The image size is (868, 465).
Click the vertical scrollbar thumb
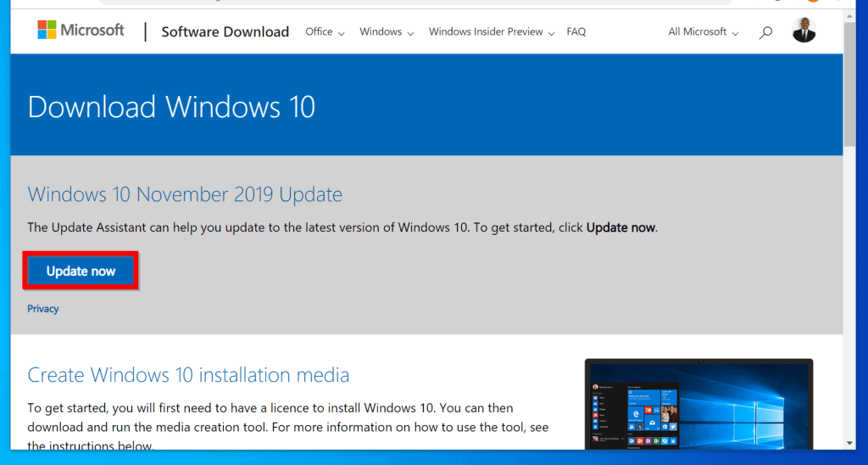pos(849,84)
